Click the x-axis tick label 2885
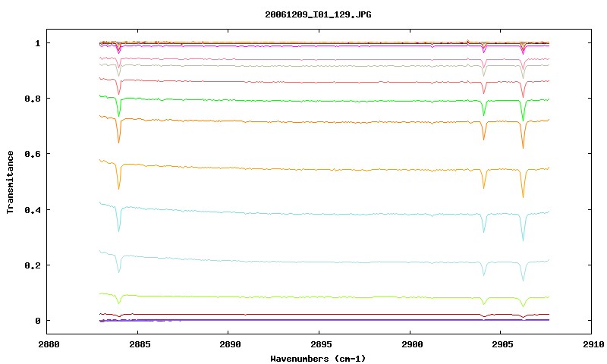Image resolution: width=607 pixels, height=364 pixels. (x=140, y=344)
